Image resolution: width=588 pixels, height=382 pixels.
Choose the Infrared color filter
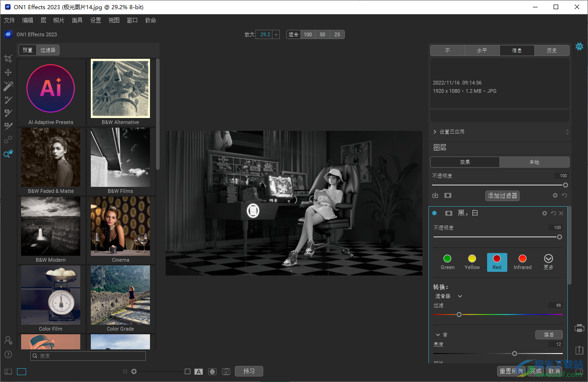click(522, 262)
